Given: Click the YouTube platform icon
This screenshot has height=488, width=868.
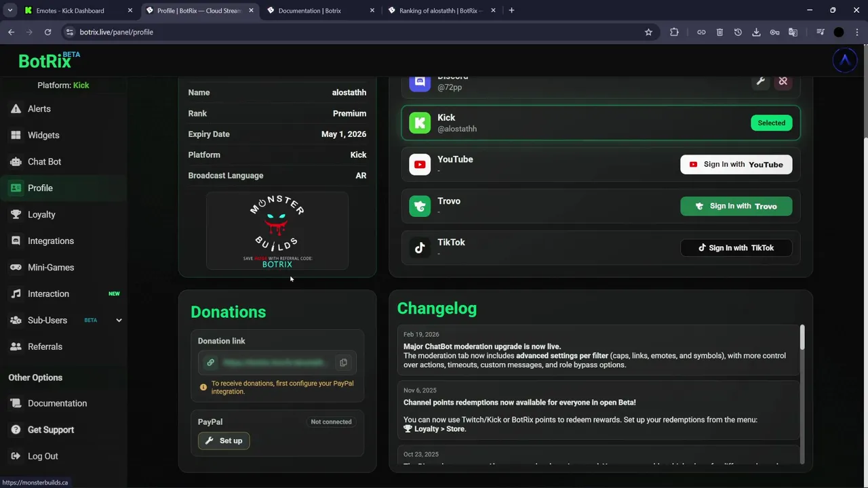Looking at the screenshot, I should [x=420, y=165].
